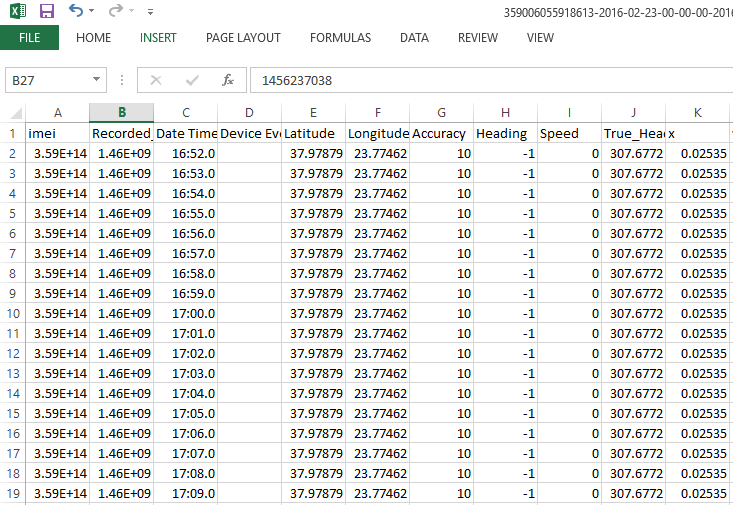Screen dimensions: 733x505
Task: Open the undo history dropdown arrow
Action: tap(91, 10)
